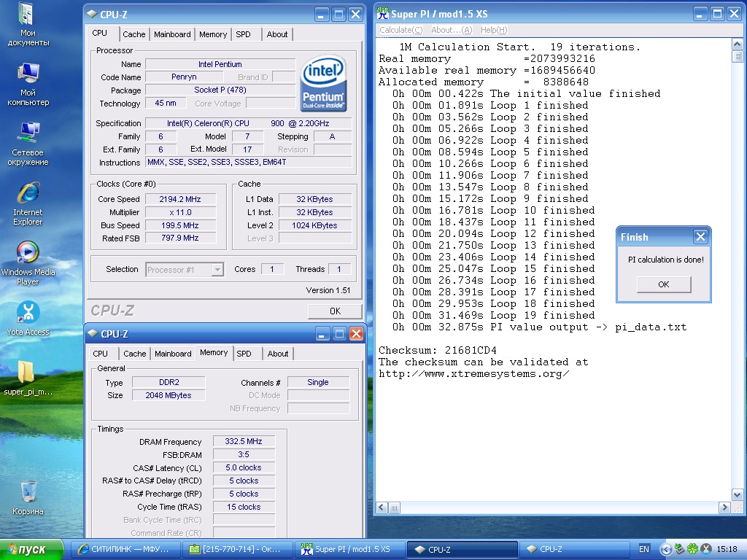Click Checksum: 21681CD4 line in Super PI
This screenshot has height=560, width=747.
click(x=438, y=351)
